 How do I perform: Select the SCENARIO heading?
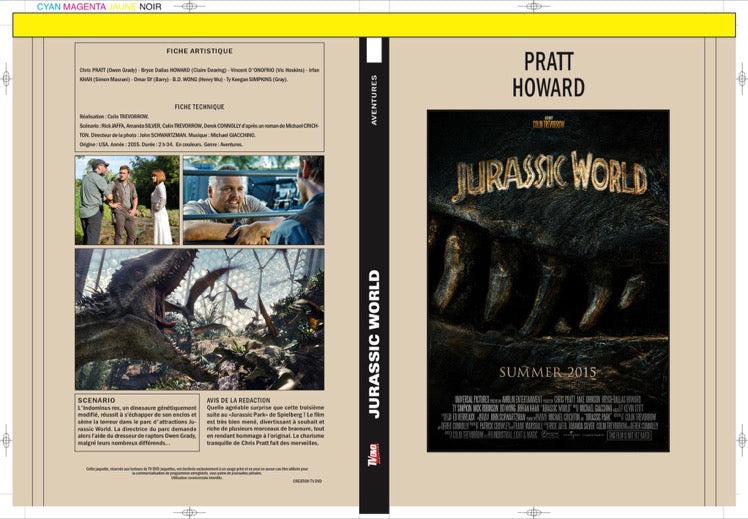click(96, 400)
